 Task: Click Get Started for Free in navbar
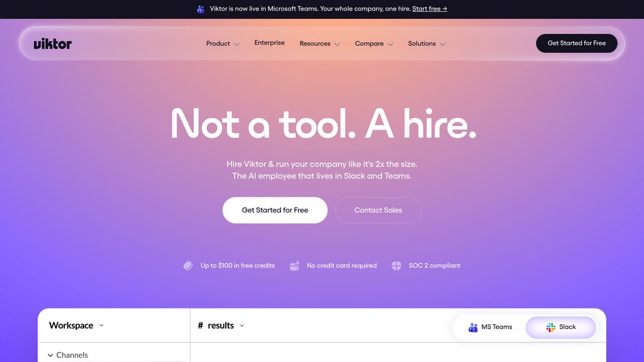[577, 43]
